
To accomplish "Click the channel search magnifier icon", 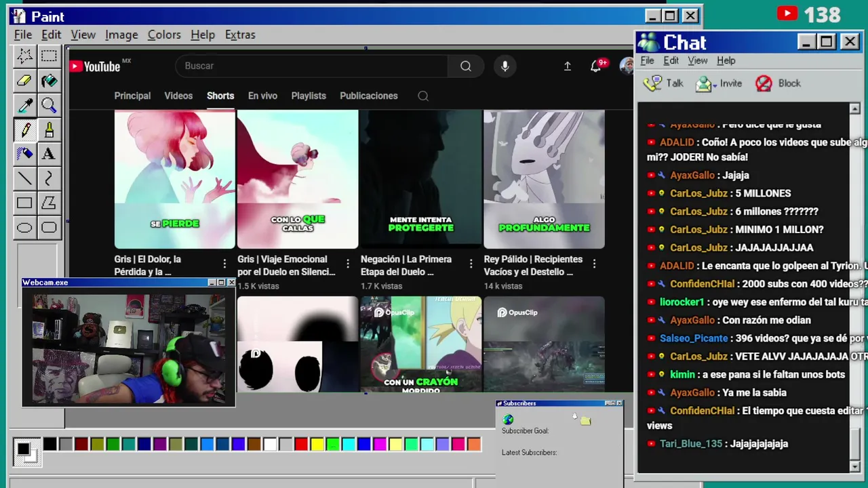I will tap(423, 96).
